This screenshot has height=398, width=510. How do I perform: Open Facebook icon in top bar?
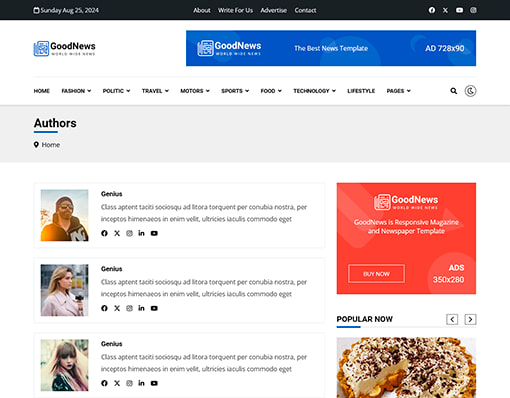pyautogui.click(x=432, y=10)
